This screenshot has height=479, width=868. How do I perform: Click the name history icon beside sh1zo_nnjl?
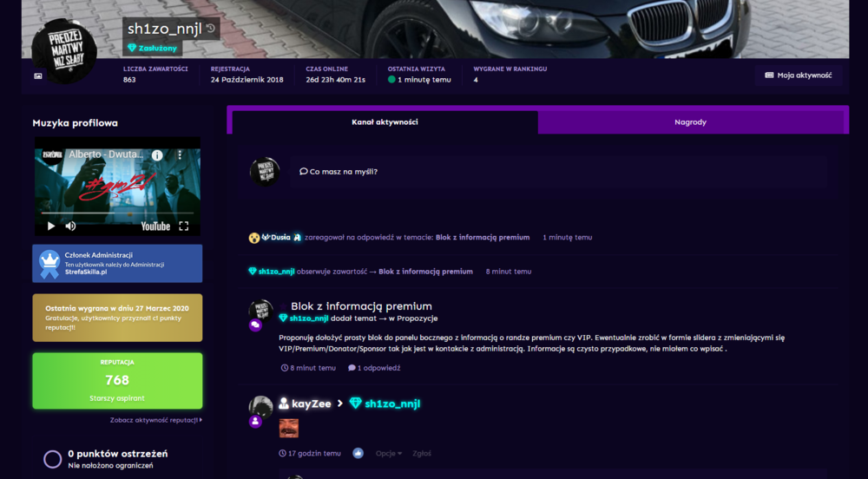(x=210, y=29)
